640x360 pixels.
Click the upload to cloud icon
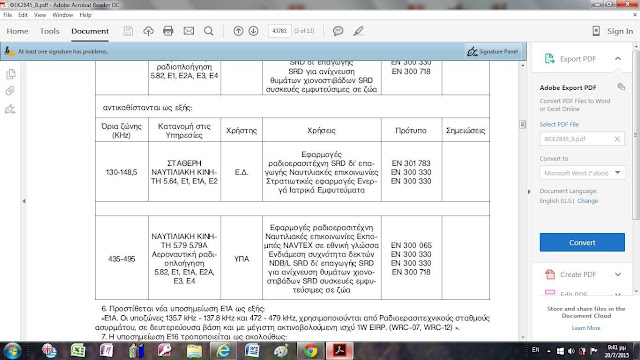click(149, 31)
